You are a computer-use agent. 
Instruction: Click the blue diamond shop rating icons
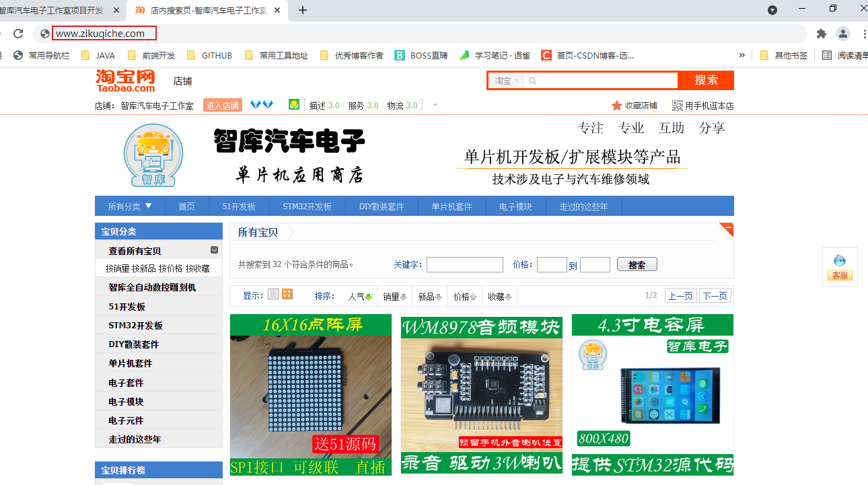pyautogui.click(x=261, y=104)
